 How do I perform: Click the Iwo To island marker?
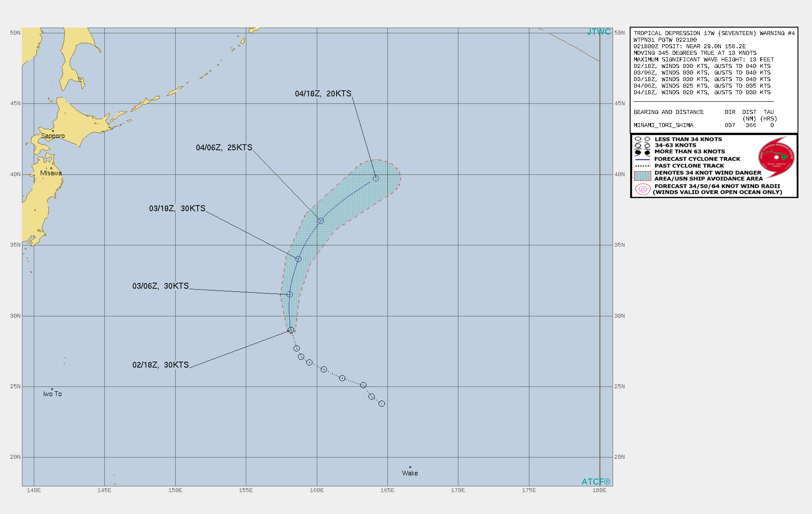coord(52,389)
